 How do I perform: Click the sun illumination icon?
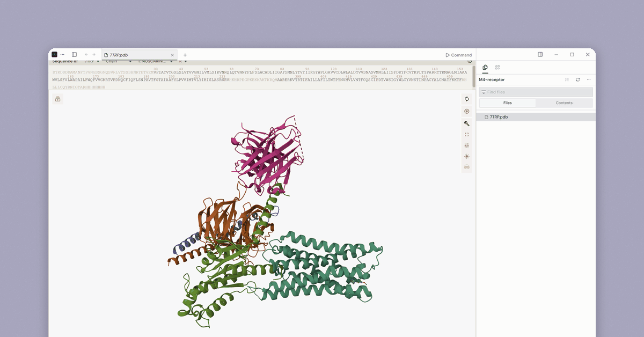coord(467,156)
